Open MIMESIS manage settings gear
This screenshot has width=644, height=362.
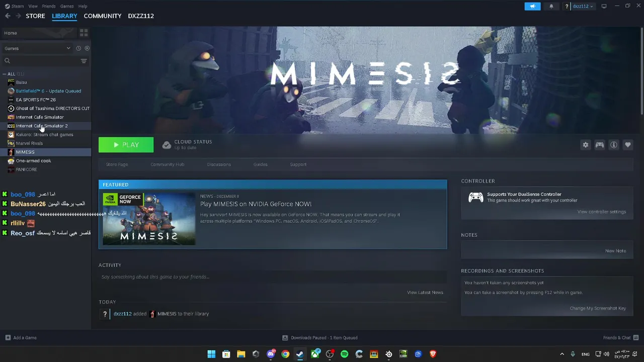tap(586, 145)
